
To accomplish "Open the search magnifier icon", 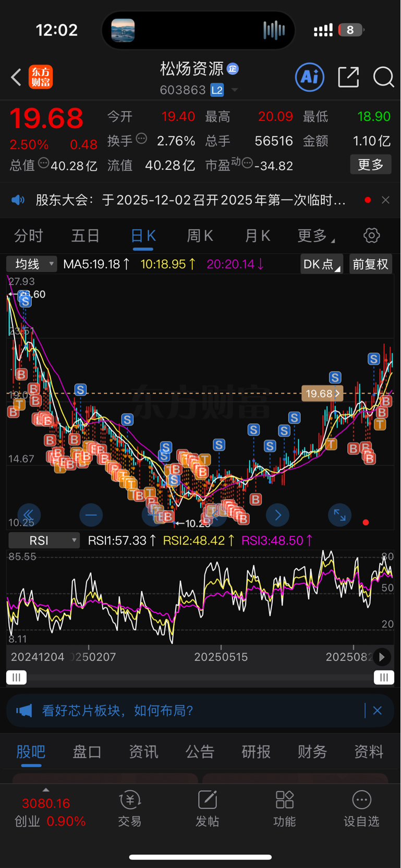I will [x=384, y=77].
